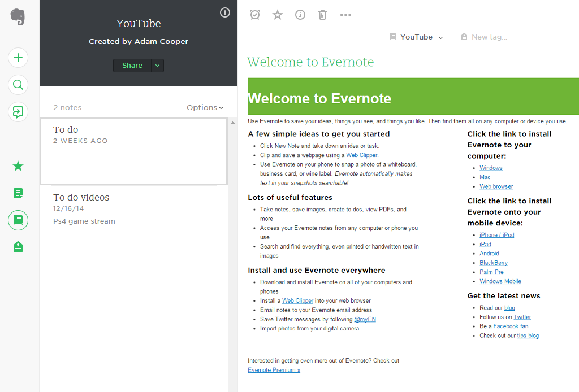Click 'Install and use Evernote everywhere' heading

[x=317, y=271]
